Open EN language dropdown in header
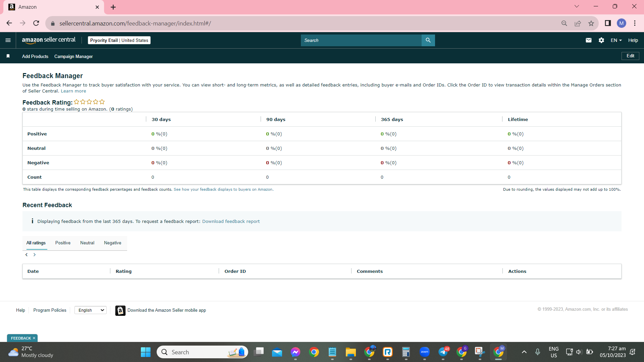This screenshot has height=362, width=644. 616,40
